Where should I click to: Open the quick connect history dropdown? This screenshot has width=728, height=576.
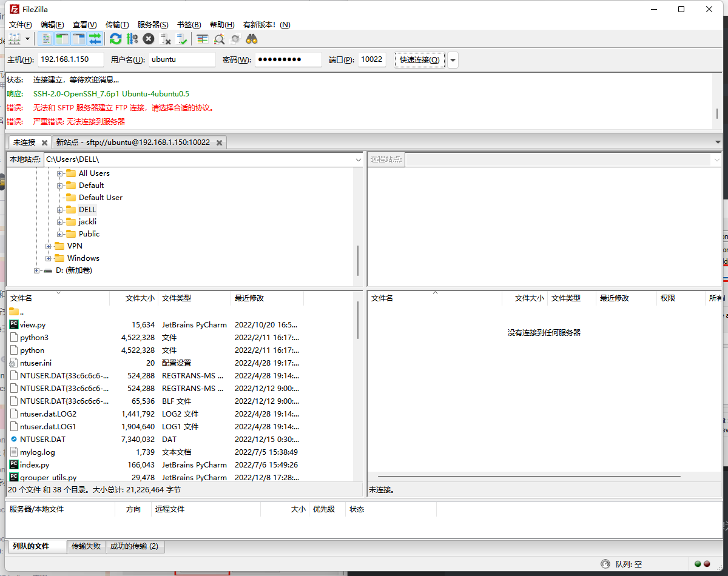tap(453, 60)
